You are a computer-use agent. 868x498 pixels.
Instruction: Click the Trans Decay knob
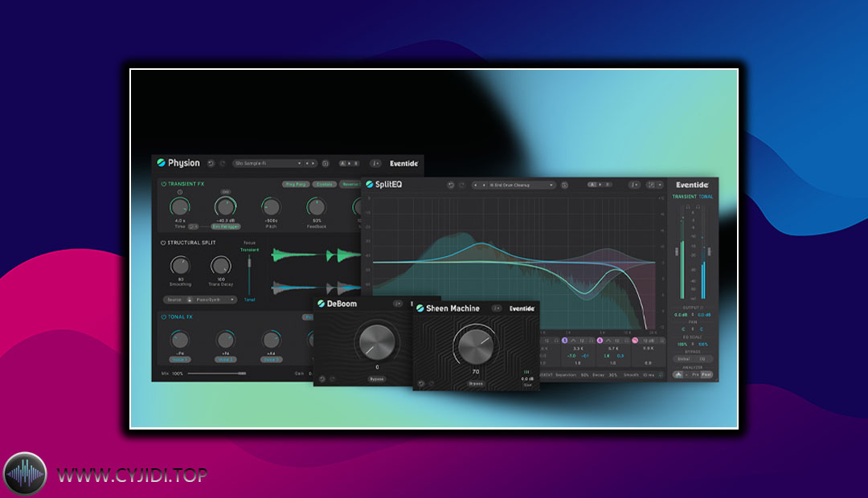pos(220,266)
